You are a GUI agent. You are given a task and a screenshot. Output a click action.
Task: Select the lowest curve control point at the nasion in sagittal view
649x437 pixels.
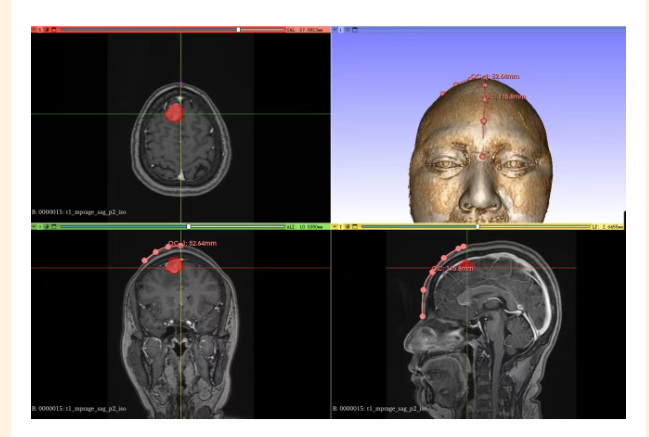pyautogui.click(x=422, y=316)
